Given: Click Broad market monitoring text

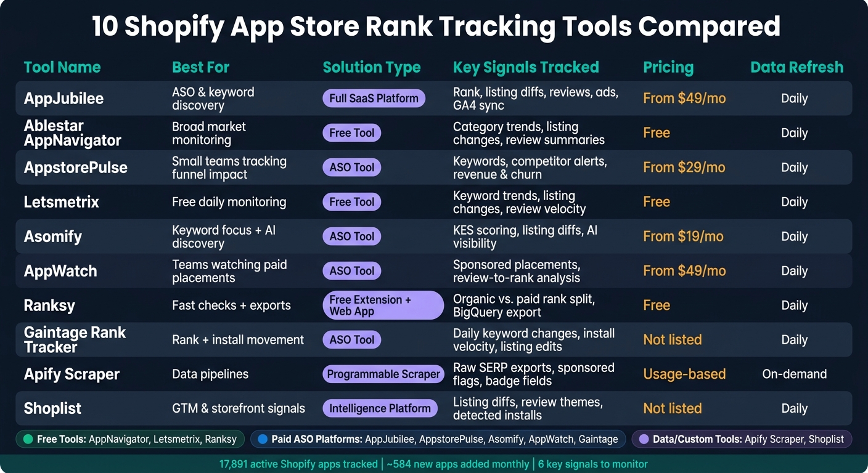Looking at the screenshot, I should [208, 133].
